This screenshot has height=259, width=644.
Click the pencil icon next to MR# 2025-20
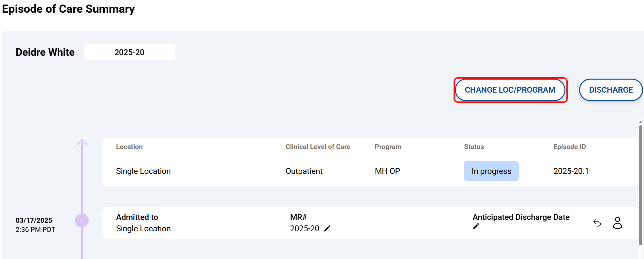pyautogui.click(x=327, y=229)
